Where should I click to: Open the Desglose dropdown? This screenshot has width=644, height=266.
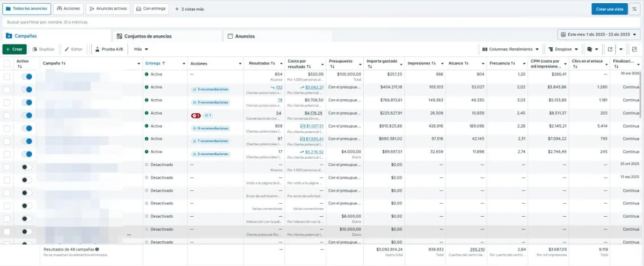[562, 49]
